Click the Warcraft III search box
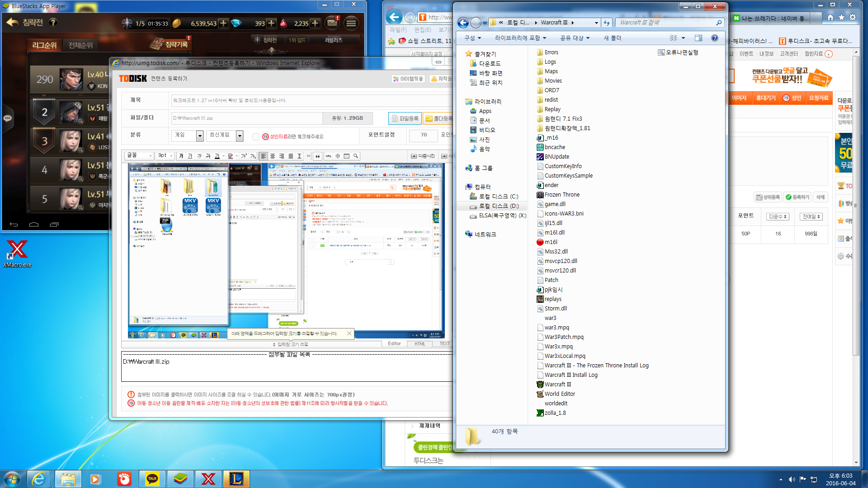The image size is (868, 488). click(670, 23)
